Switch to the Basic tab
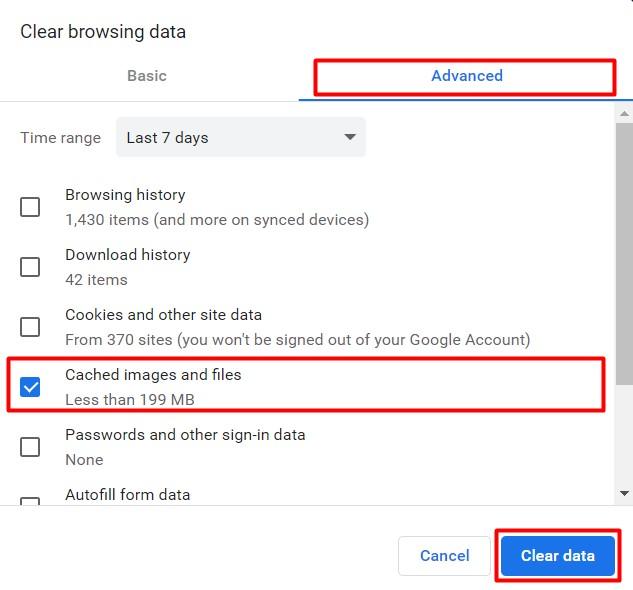Screen dimensions: 633x590 147,76
